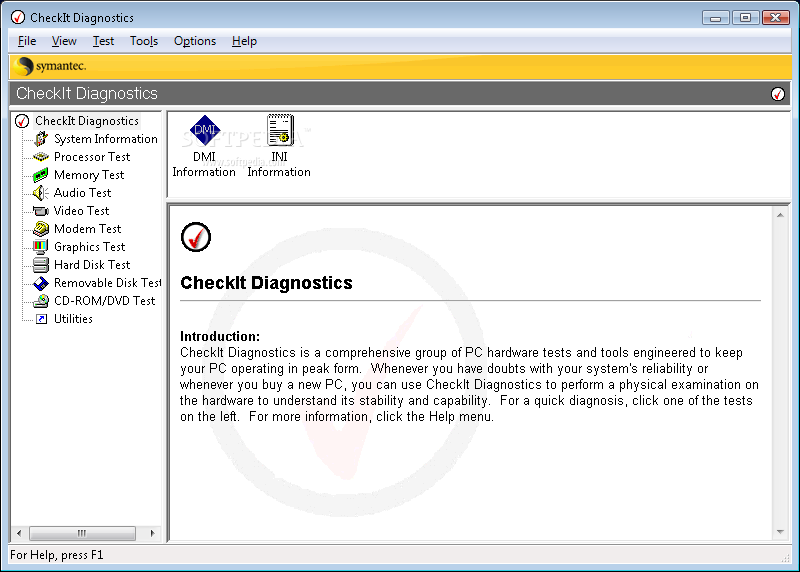Click the checkmark icon in gray header bar
The image size is (800, 572).
tap(778, 94)
